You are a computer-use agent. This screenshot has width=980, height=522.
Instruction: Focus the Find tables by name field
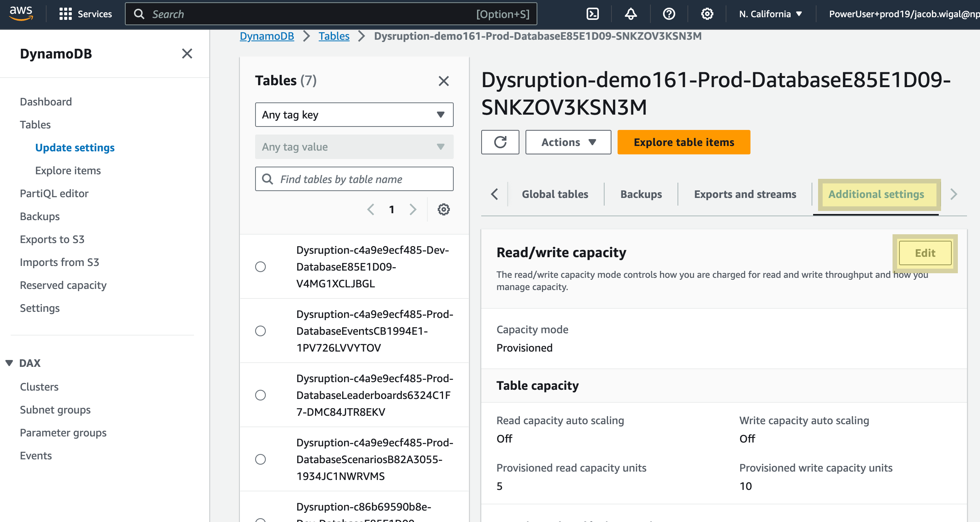[x=354, y=179]
